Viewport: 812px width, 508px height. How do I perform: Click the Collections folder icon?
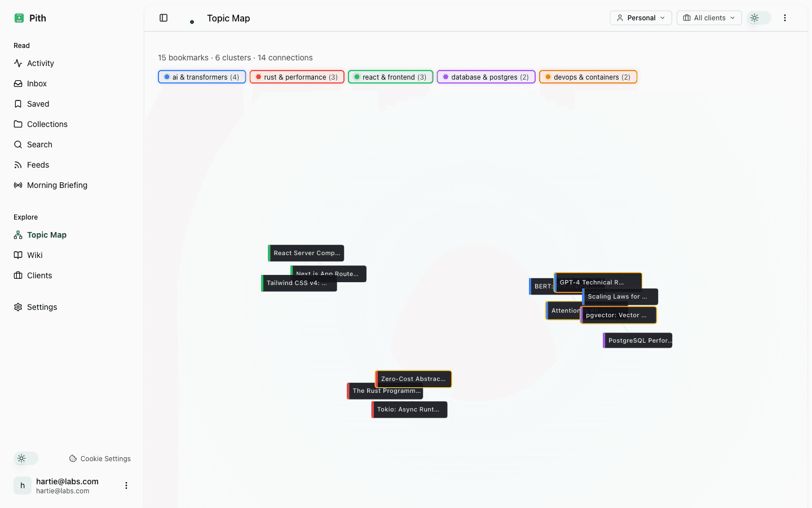tap(18, 124)
